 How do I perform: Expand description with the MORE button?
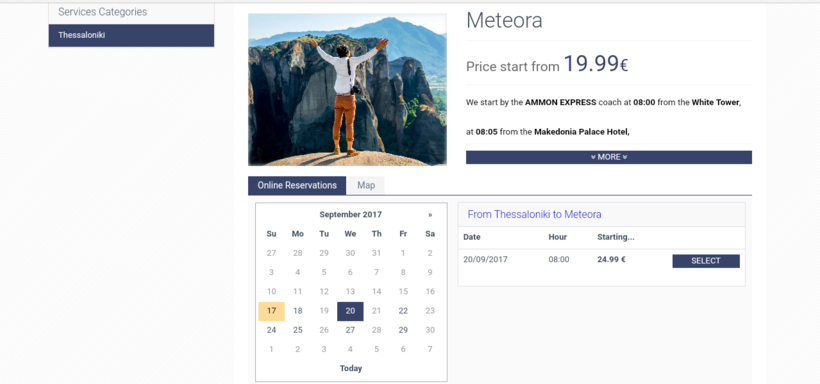pyautogui.click(x=609, y=157)
